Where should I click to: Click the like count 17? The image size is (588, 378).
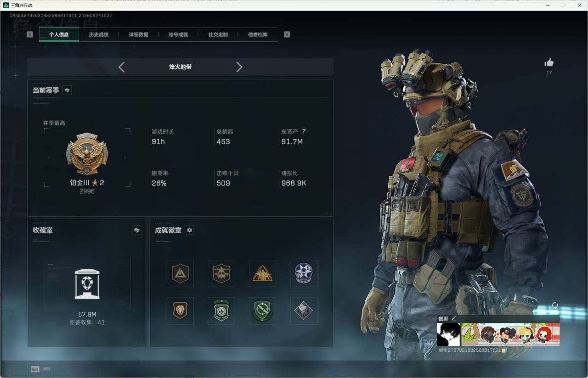(549, 73)
